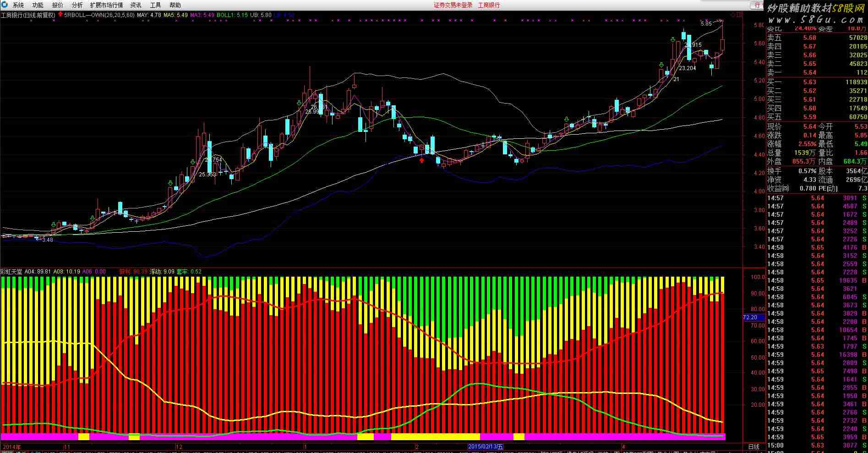The image size is (868, 453).
Task: Click the 2014年 label on time axis
Action: click(x=12, y=447)
